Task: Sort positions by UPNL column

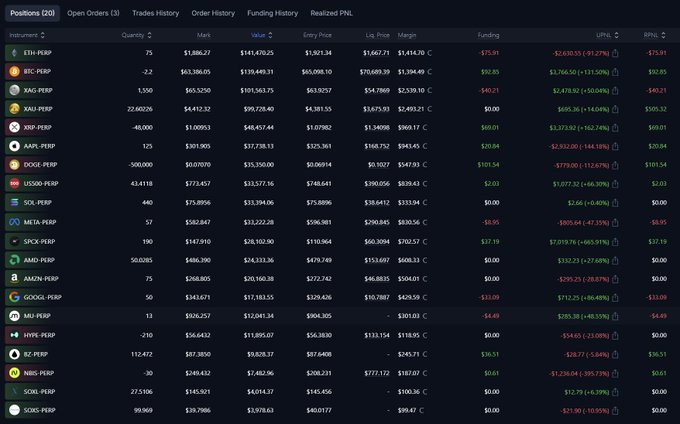Action: pyautogui.click(x=607, y=35)
